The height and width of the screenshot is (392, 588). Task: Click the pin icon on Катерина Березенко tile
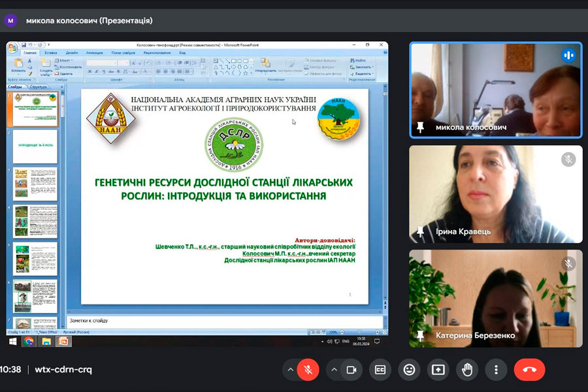420,335
